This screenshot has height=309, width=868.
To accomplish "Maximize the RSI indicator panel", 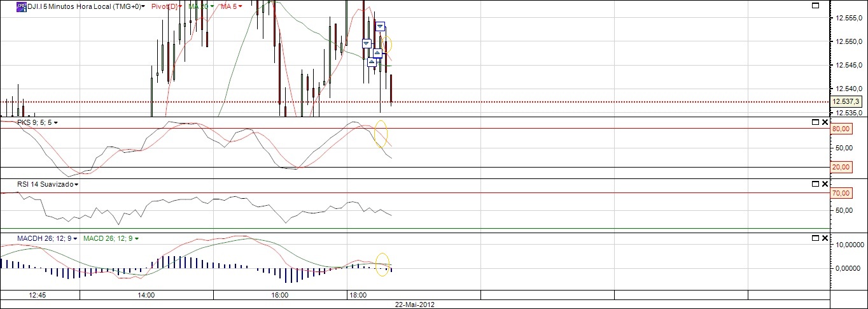I will tap(815, 183).
